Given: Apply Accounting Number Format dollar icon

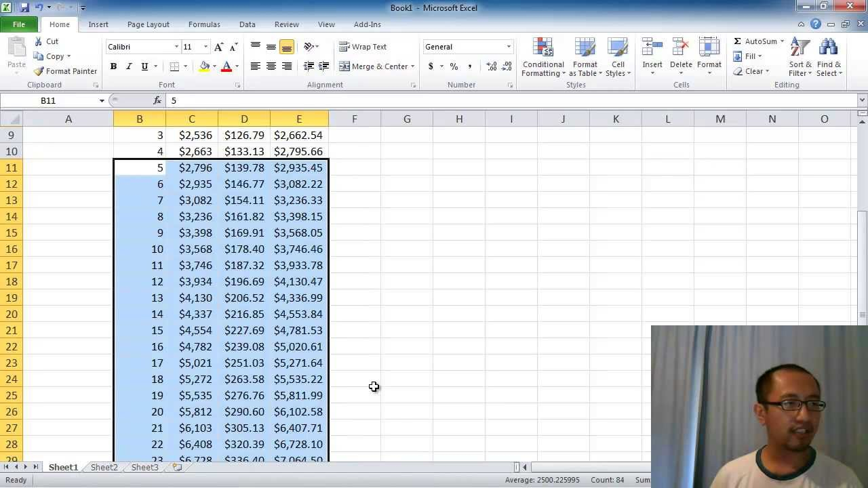Looking at the screenshot, I should click(431, 66).
